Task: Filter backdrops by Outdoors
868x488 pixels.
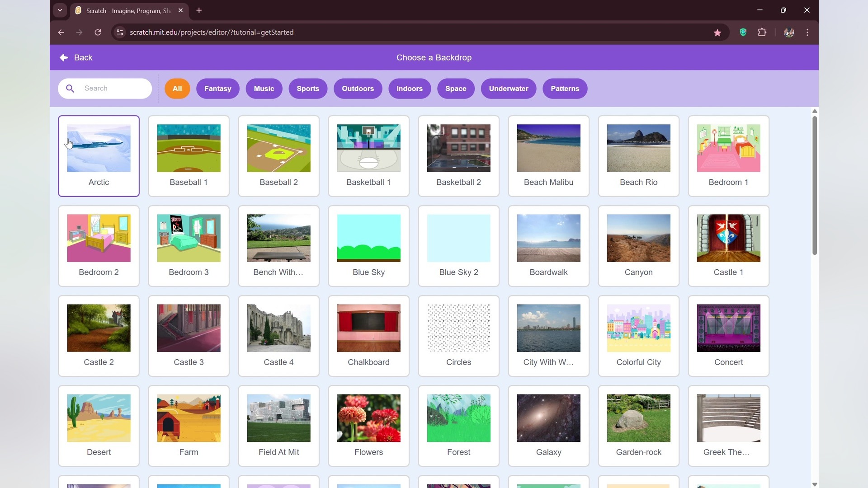Action: click(358, 89)
